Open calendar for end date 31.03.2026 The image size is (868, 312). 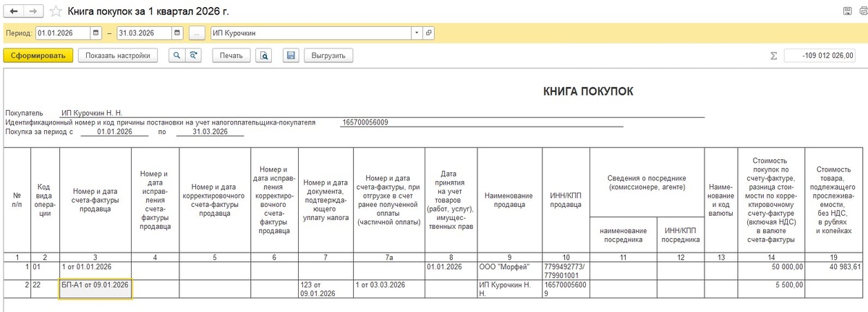[x=178, y=33]
